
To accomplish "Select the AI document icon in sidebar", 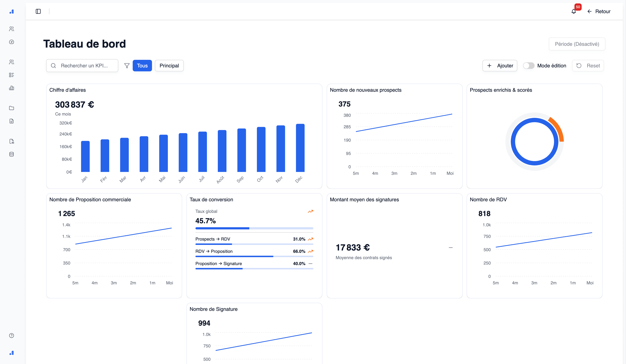I will pyautogui.click(x=12, y=141).
